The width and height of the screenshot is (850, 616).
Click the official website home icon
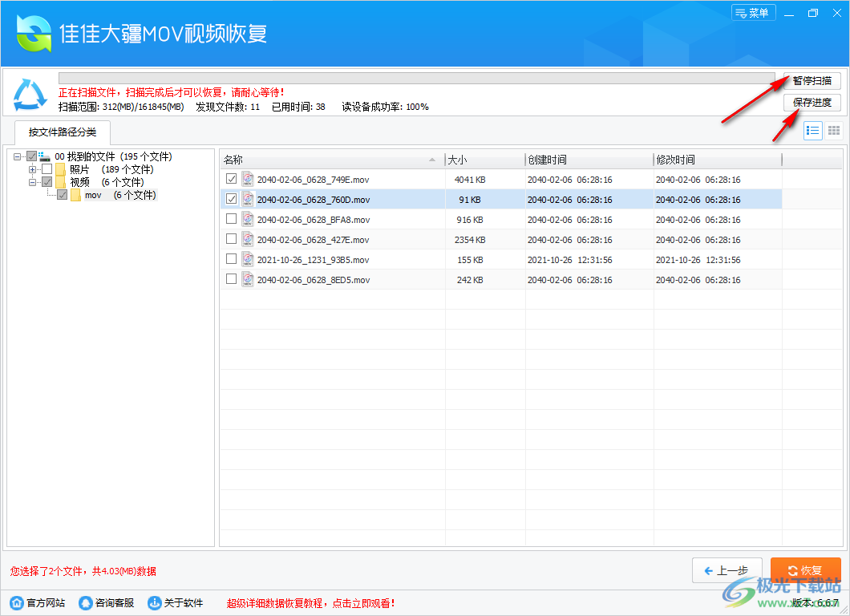click(x=17, y=602)
